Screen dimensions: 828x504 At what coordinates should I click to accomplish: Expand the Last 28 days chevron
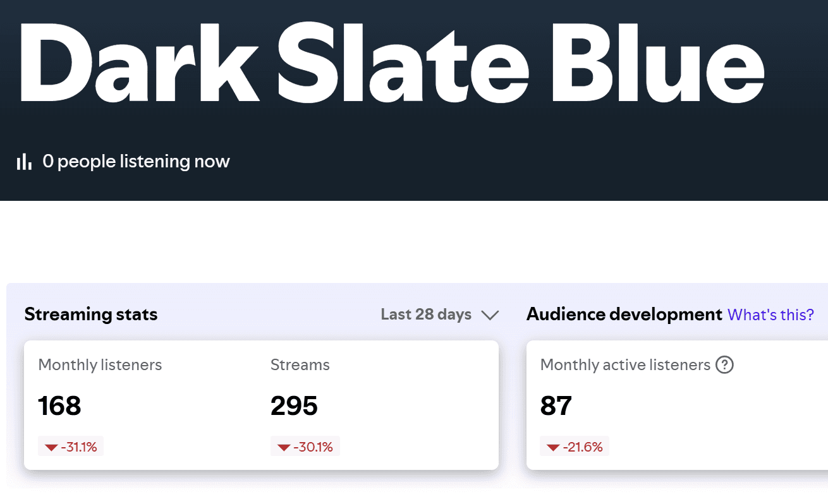[490, 315]
